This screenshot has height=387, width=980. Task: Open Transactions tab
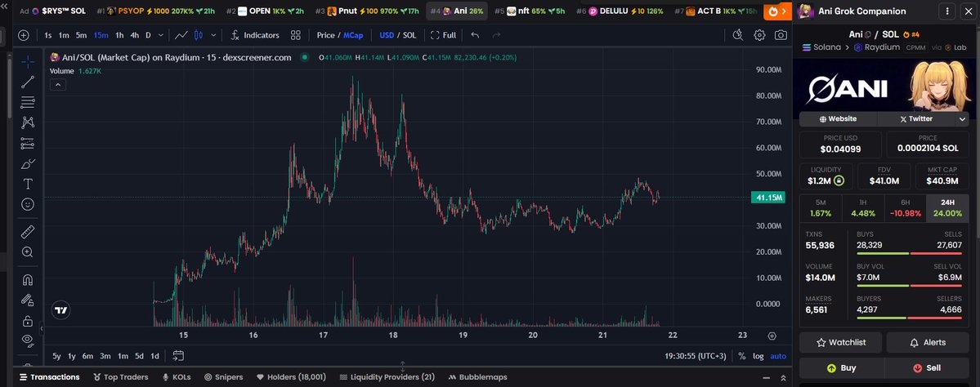pos(49,377)
